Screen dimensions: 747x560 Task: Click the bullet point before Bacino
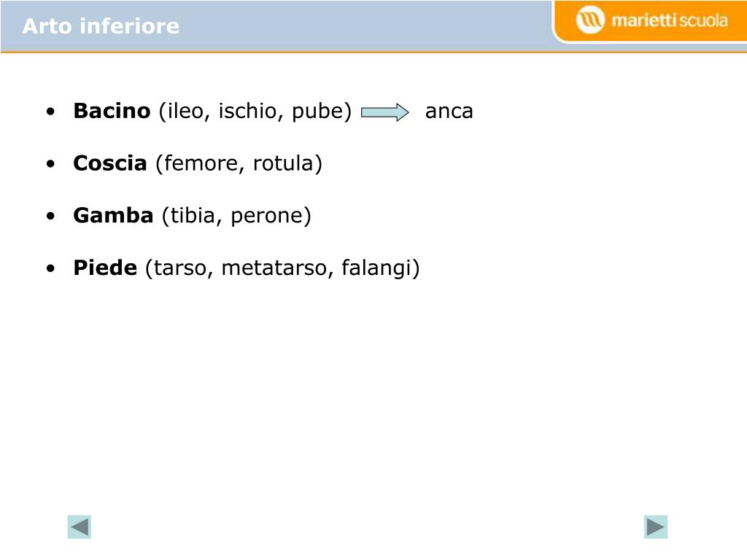click(51, 112)
